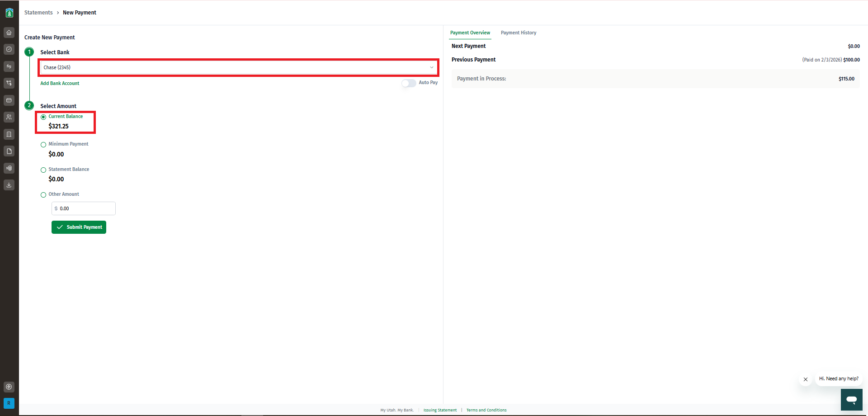Open the document icon in the sidebar
This screenshot has width=868, height=416.
(x=9, y=151)
